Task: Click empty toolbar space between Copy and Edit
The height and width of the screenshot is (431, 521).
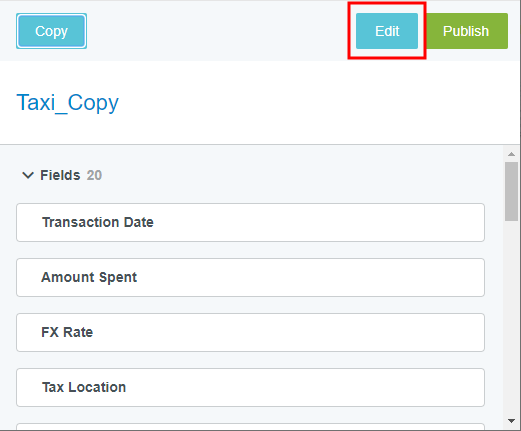Action: coord(217,31)
